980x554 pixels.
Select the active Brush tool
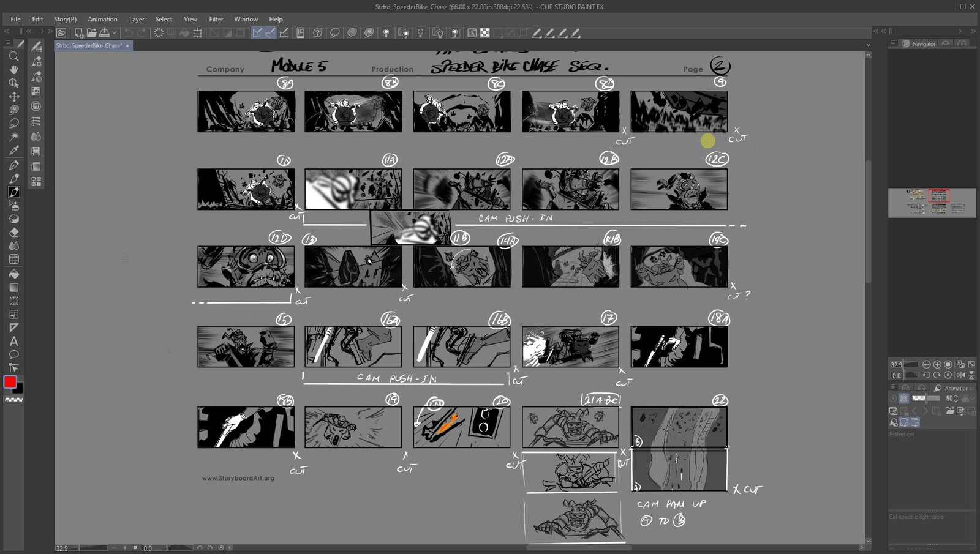coord(13,192)
